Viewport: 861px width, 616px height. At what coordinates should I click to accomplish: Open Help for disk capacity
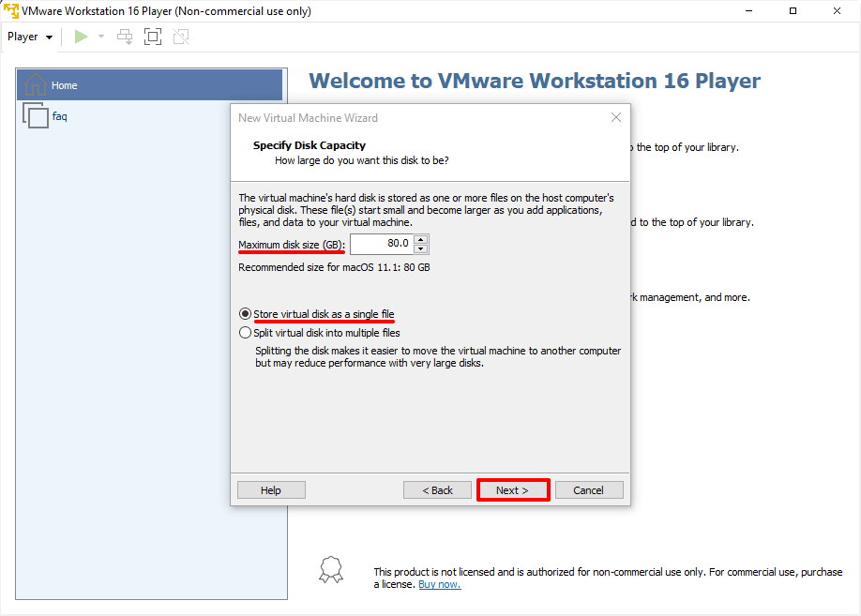pyautogui.click(x=271, y=490)
